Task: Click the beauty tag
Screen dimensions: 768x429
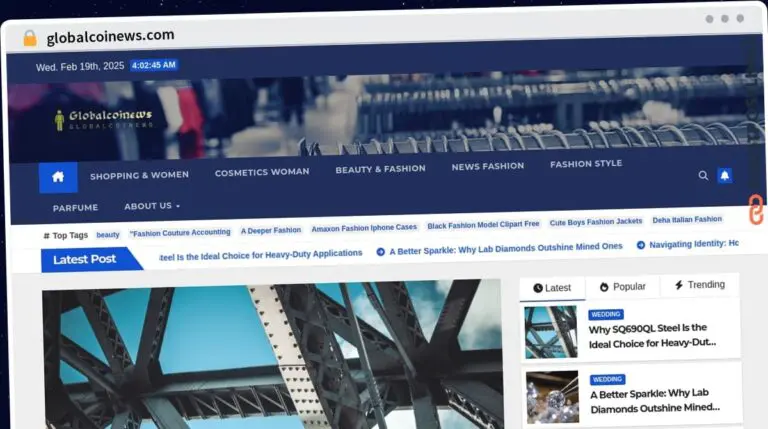Action: [108, 235]
